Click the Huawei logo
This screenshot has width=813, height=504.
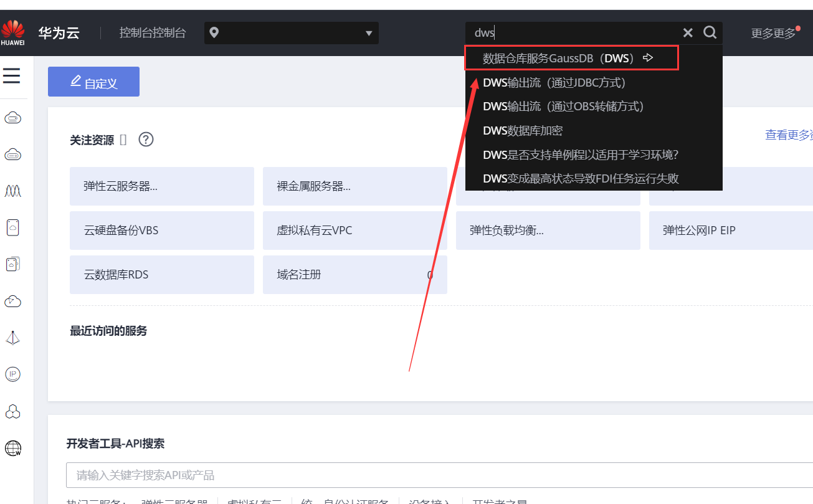(x=13, y=33)
